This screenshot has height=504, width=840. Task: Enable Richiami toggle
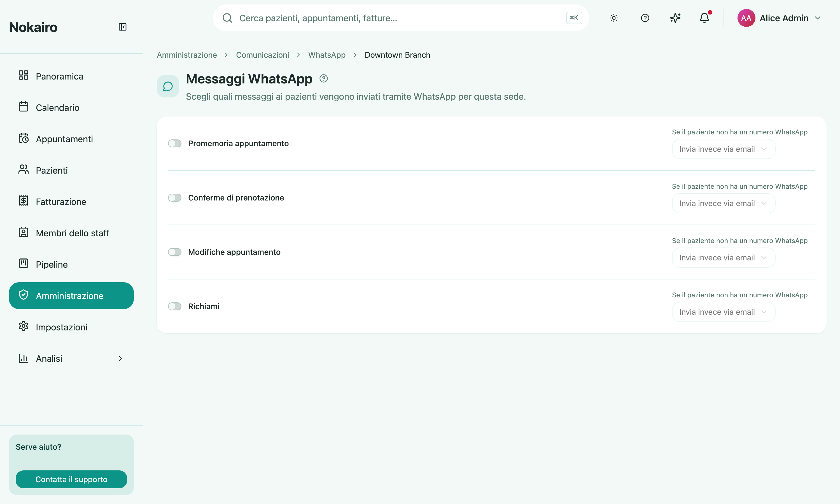pyautogui.click(x=174, y=306)
